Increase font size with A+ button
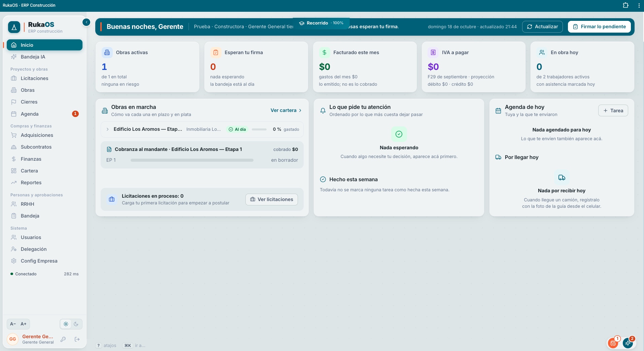Image resolution: width=644 pixels, height=351 pixels. coord(24,324)
